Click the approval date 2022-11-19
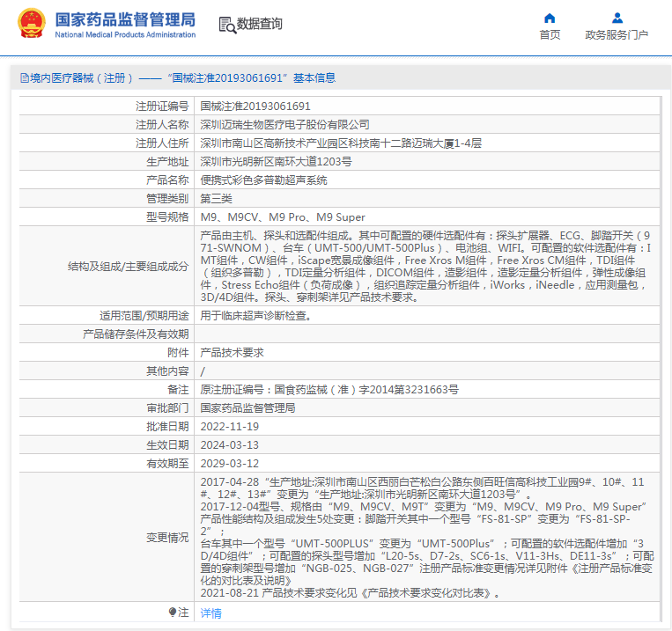 [230, 426]
